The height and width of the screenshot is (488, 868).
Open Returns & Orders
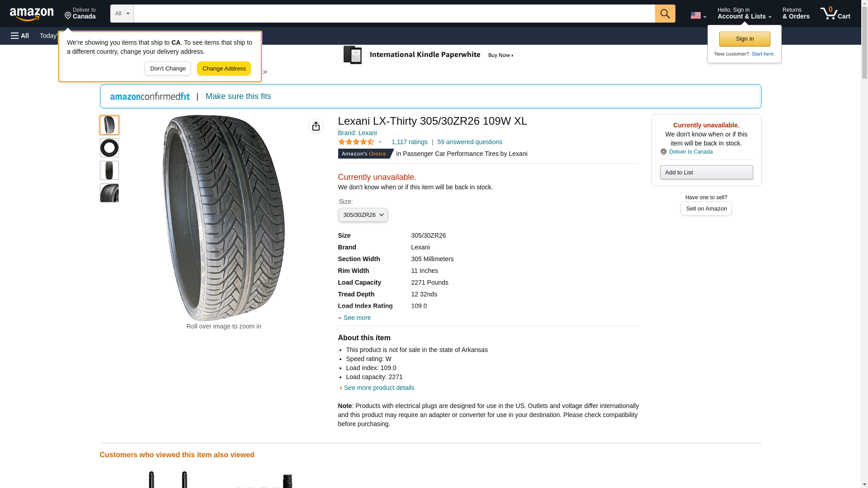(796, 14)
